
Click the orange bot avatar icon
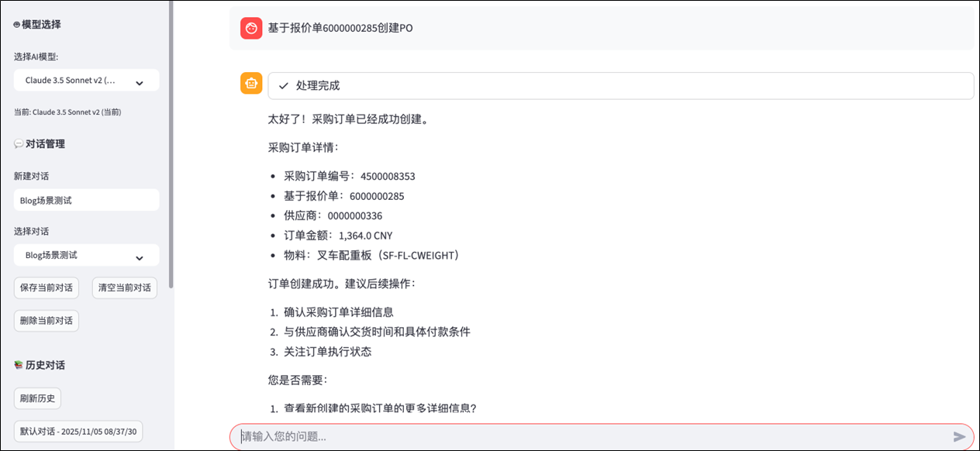coord(251,84)
